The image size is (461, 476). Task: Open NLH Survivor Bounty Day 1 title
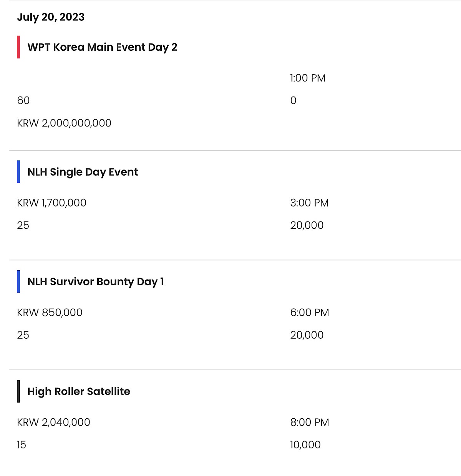click(x=96, y=282)
